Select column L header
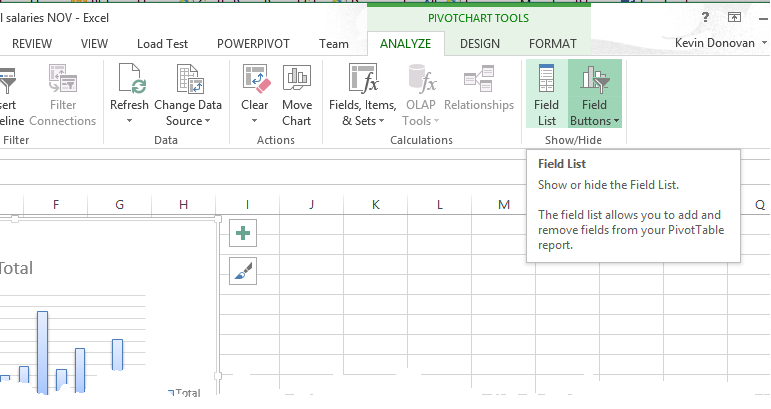771x409 pixels. point(440,204)
